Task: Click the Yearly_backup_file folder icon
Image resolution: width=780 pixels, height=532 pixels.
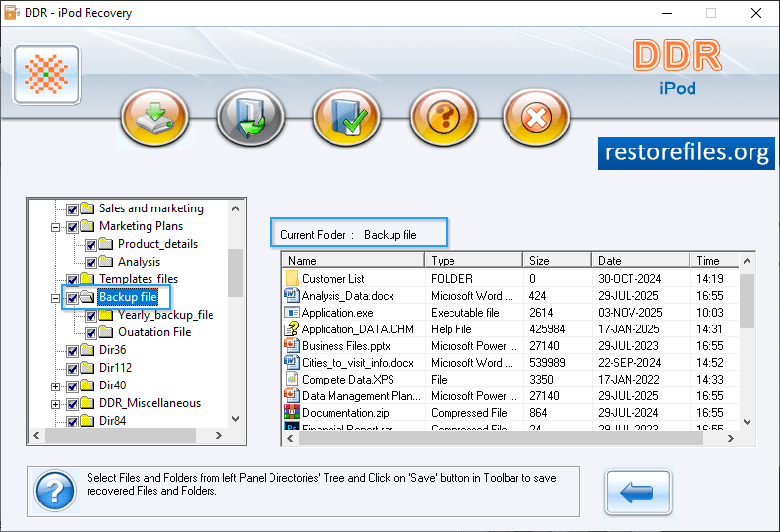Action: coord(106,315)
